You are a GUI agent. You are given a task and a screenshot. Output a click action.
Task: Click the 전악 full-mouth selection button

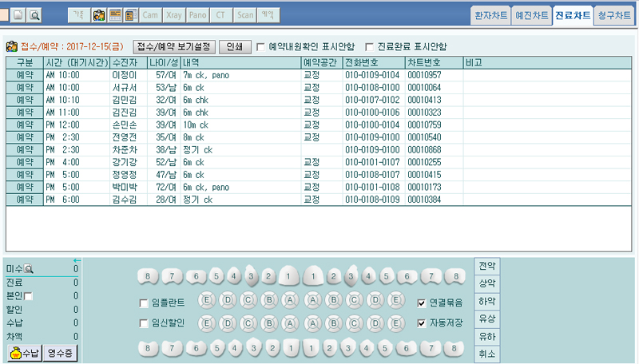pyautogui.click(x=486, y=265)
